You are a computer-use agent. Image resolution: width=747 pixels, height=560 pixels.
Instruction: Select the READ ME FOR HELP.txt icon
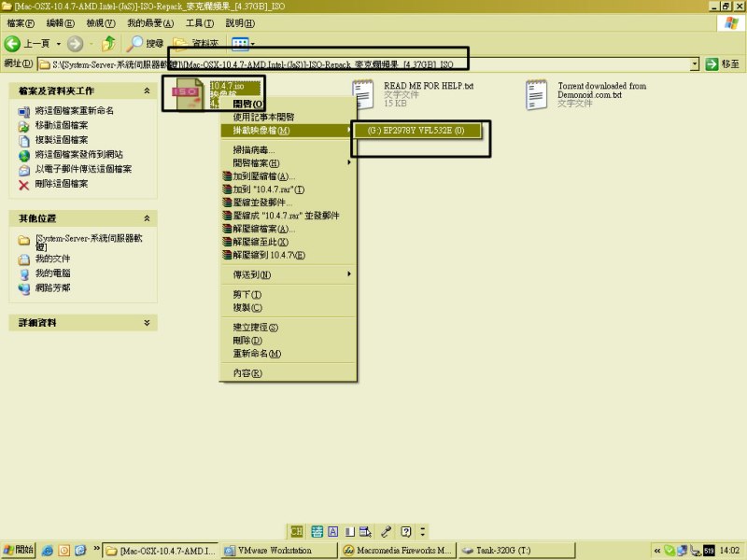pos(363,94)
